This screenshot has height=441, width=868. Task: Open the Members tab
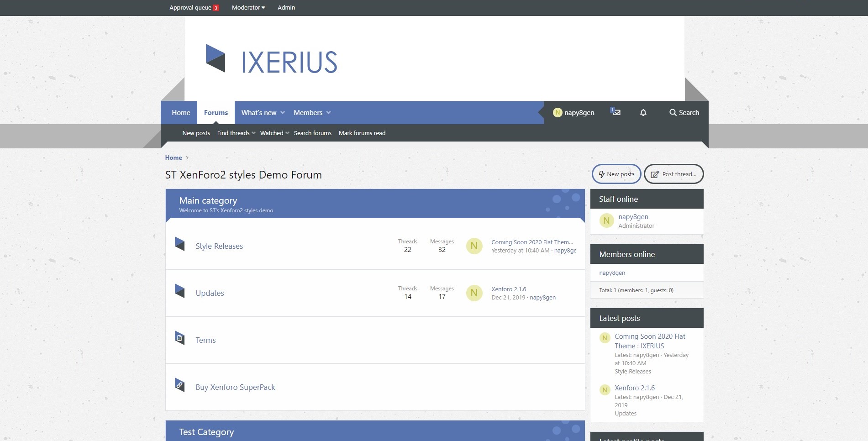click(308, 112)
